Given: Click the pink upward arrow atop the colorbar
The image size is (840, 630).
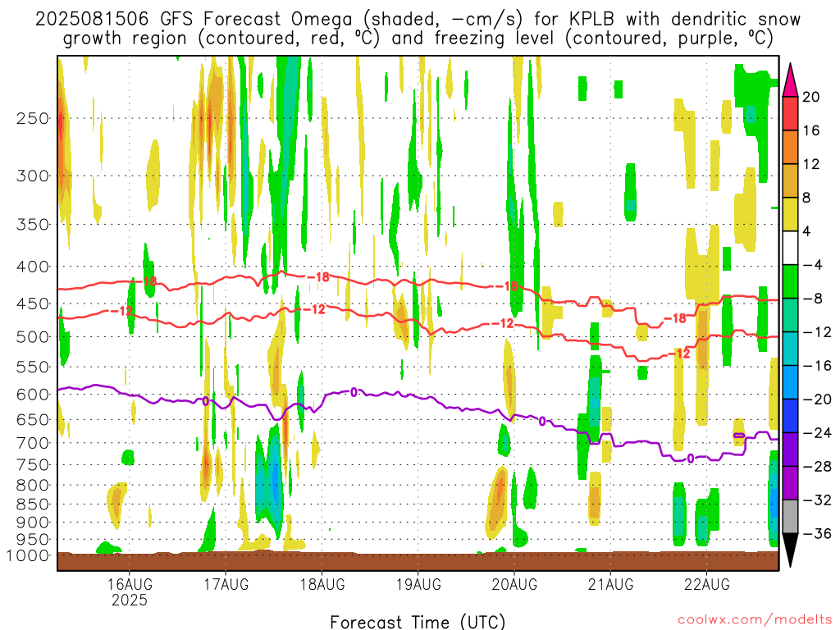Looking at the screenshot, I should [x=790, y=80].
